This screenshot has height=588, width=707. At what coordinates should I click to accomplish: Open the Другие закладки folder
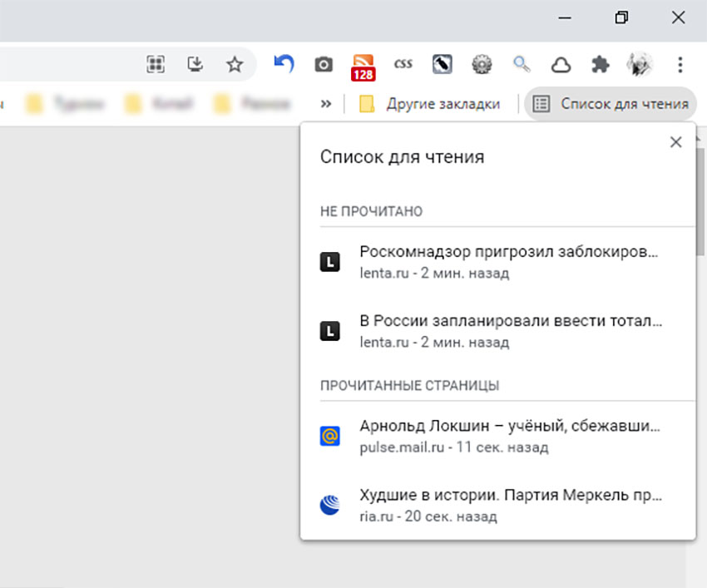[x=430, y=104]
